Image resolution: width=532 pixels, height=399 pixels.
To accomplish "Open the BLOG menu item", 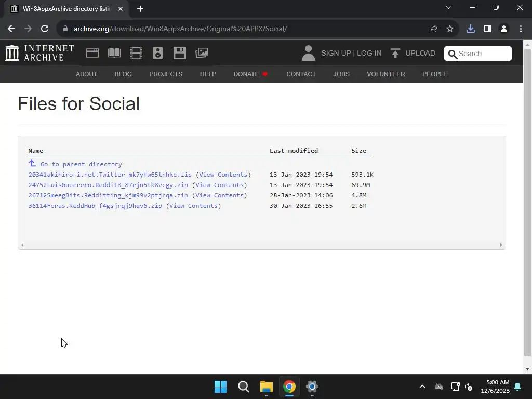I will (x=123, y=74).
